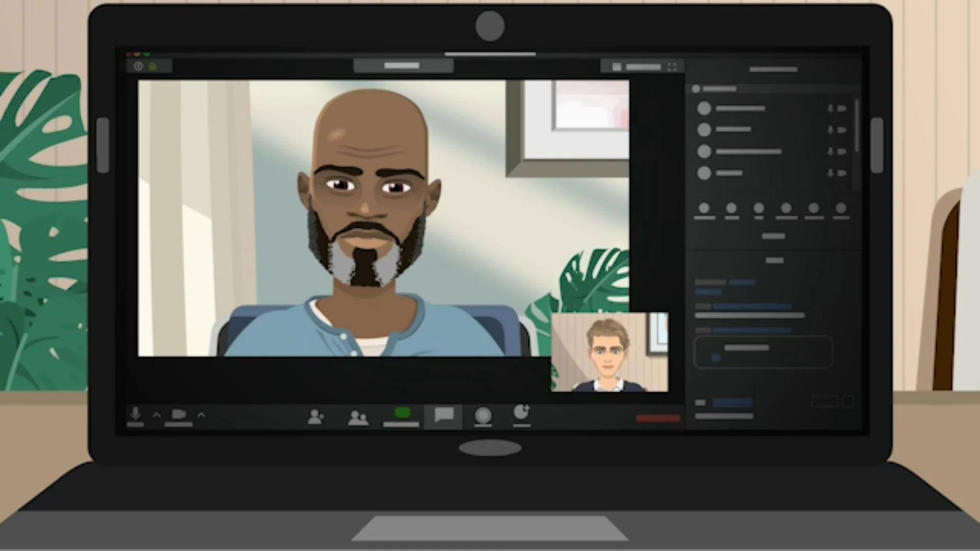The width and height of the screenshot is (980, 551).
Task: Click the red end meeting button
Action: (x=658, y=418)
